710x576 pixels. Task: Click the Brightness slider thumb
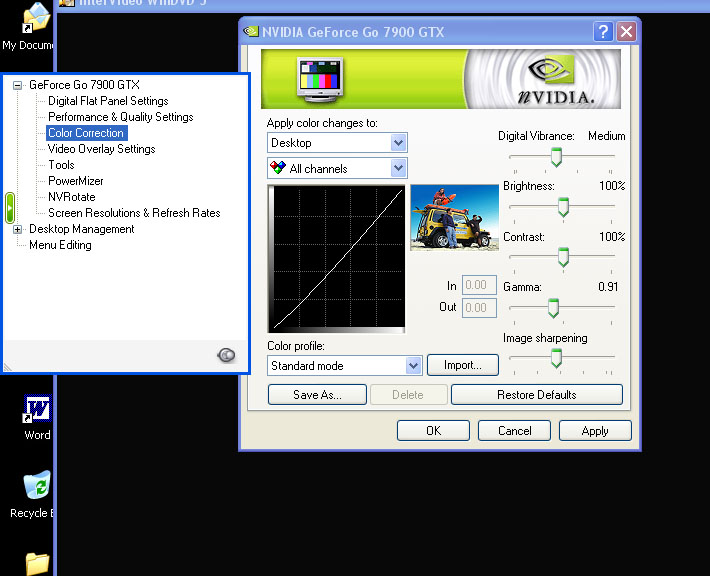(x=563, y=207)
